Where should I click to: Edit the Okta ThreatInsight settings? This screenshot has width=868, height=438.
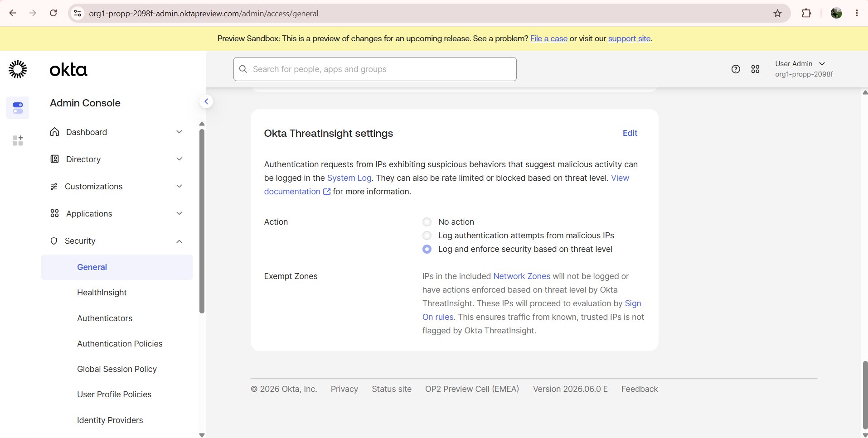630,133
